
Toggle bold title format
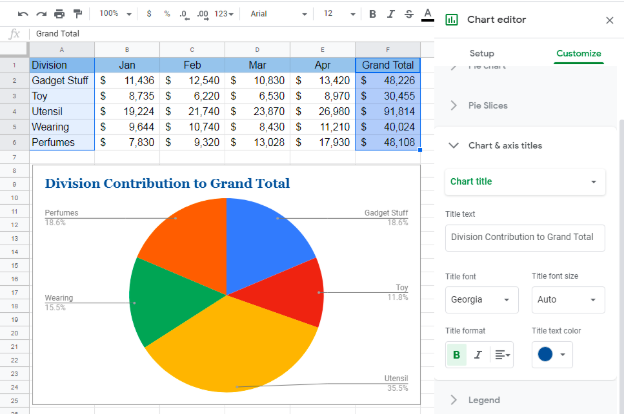pyautogui.click(x=456, y=355)
